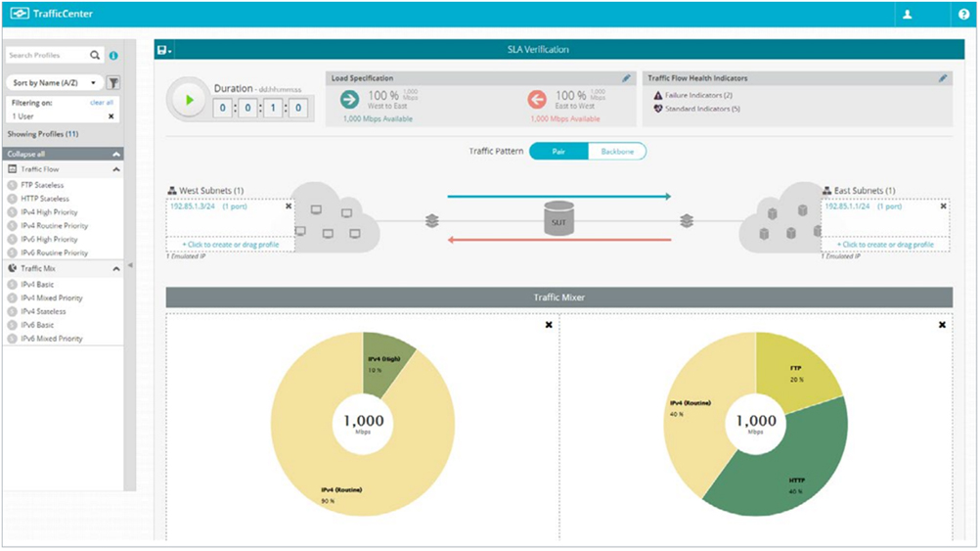
Task: Select Pair traffic pattern
Action: [558, 152]
